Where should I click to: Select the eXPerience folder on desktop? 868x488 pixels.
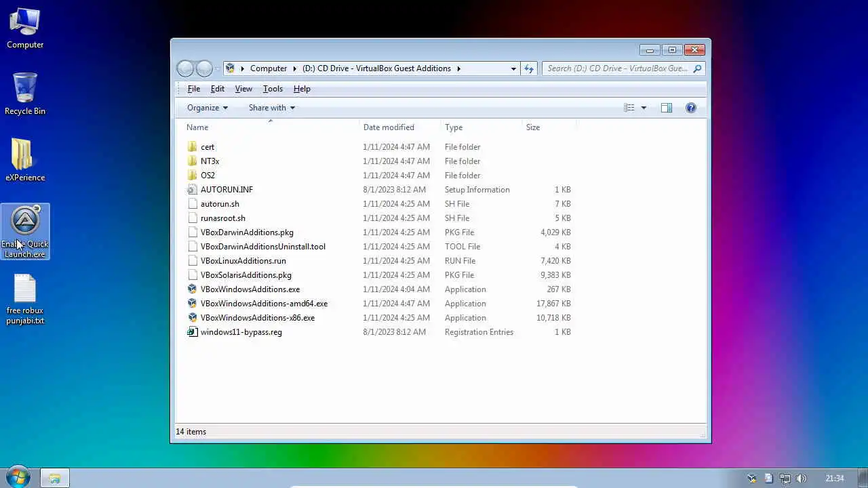coord(25,161)
